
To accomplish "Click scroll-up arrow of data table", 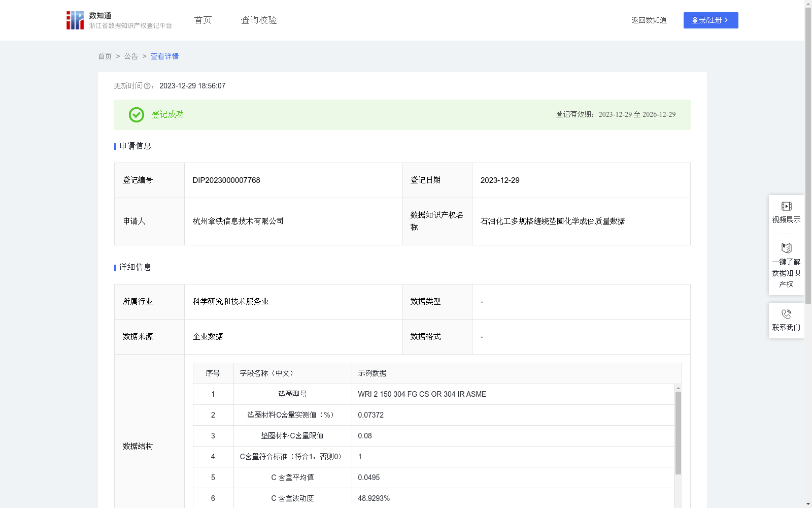I will pos(678,388).
